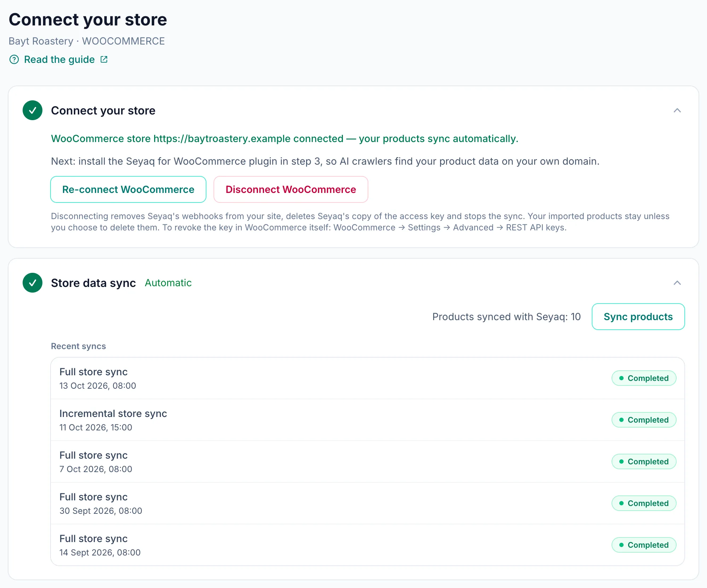
Task: Select the Full store sync row dated 30 Sept 2026
Action: [x=368, y=503]
